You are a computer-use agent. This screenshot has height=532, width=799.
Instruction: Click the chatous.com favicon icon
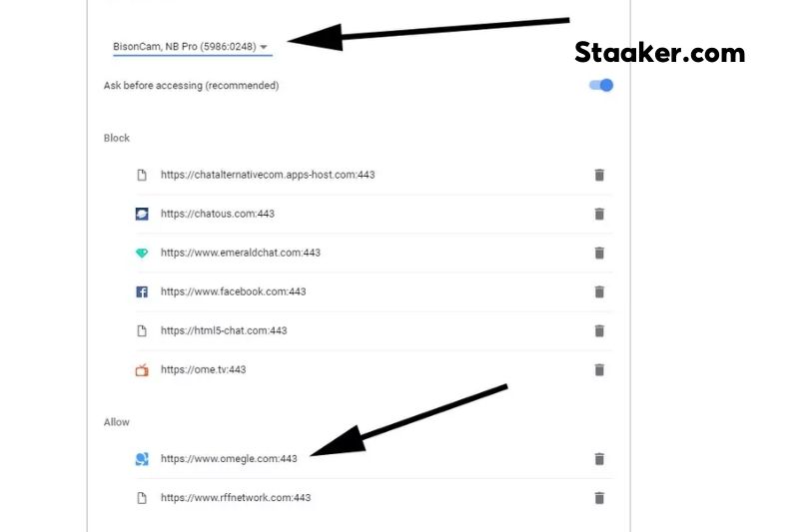point(142,214)
